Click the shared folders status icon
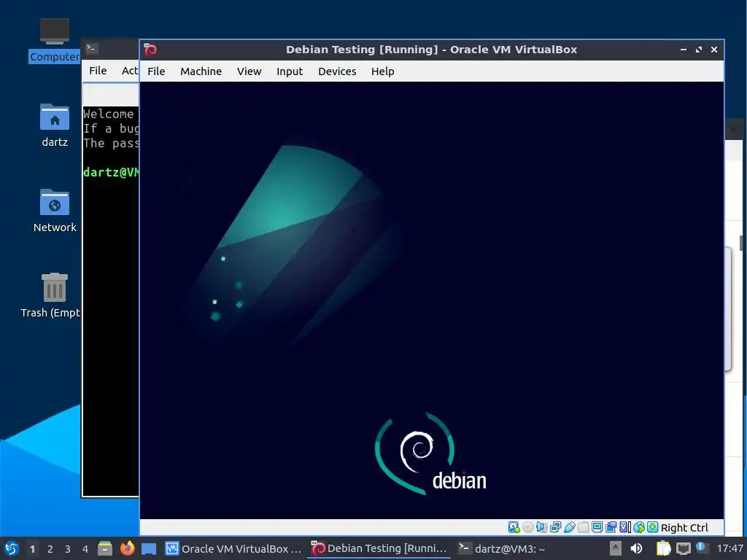 (x=583, y=527)
